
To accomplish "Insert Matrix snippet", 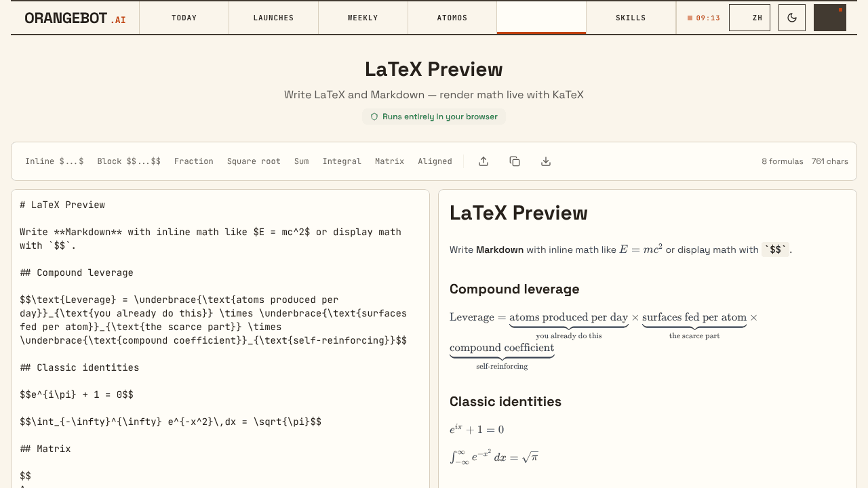I will (389, 161).
